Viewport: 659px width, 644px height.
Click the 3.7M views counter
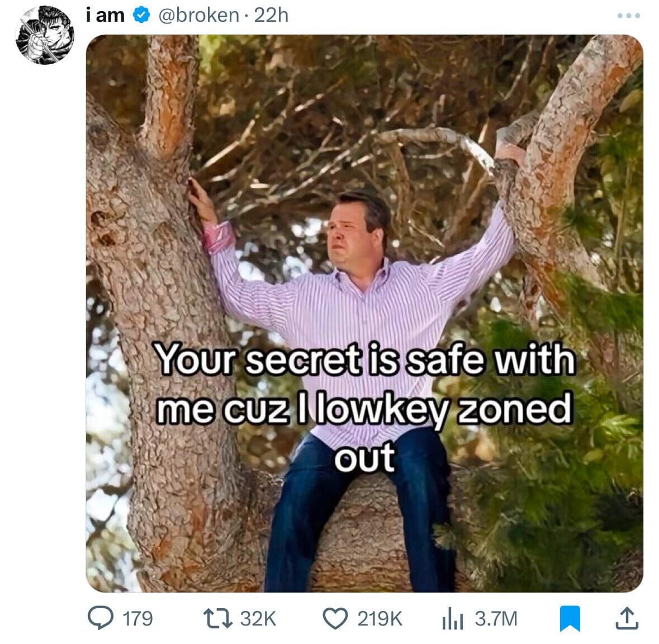(495, 618)
